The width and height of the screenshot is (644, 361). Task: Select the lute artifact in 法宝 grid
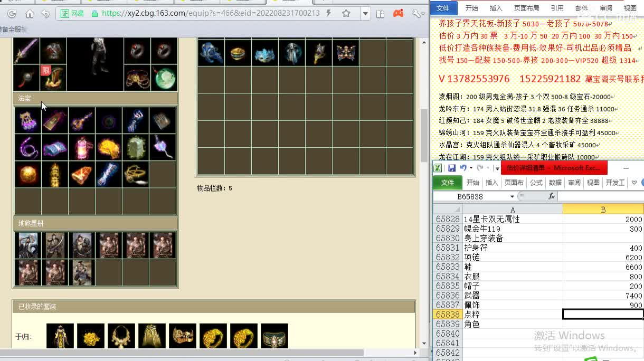click(82, 120)
